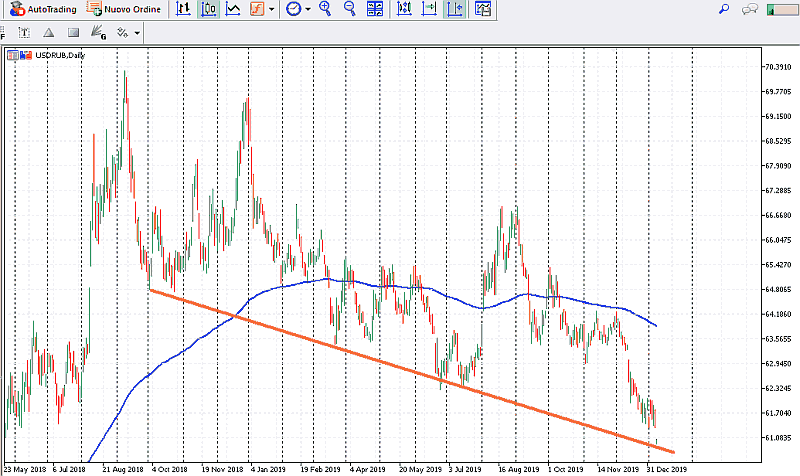Expand the indicators dropdown arrow

(x=271, y=9)
